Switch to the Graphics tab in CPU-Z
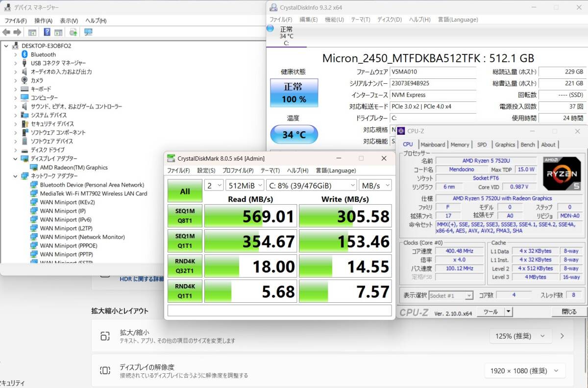This screenshot has height=388, width=588. (505, 145)
